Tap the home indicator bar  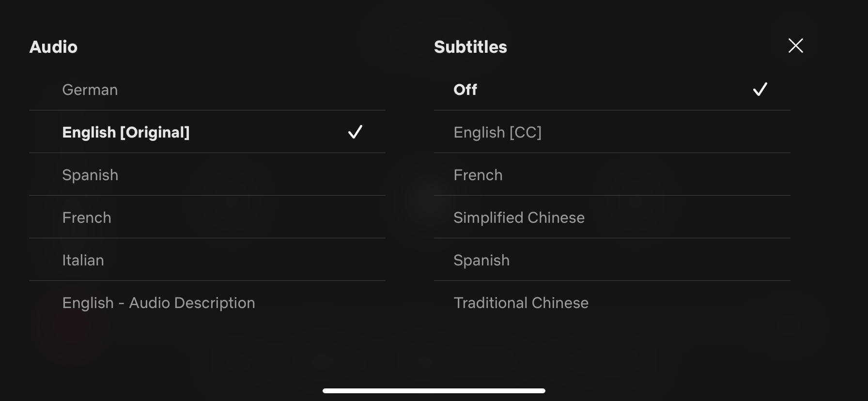[x=434, y=391]
